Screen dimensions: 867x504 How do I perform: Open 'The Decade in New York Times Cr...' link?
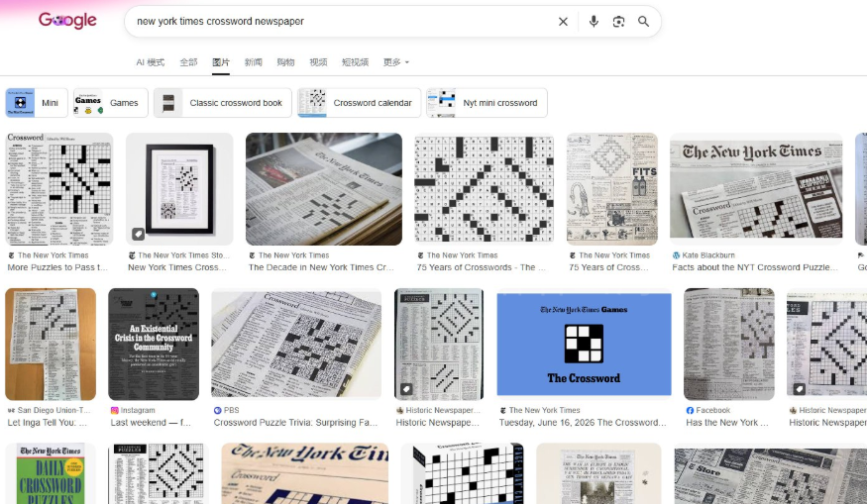click(321, 267)
